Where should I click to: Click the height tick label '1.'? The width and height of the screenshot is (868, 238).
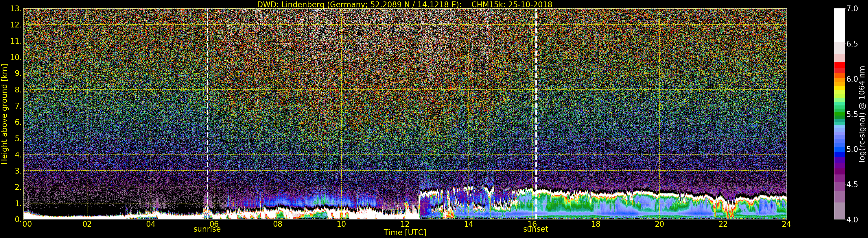tap(18, 203)
